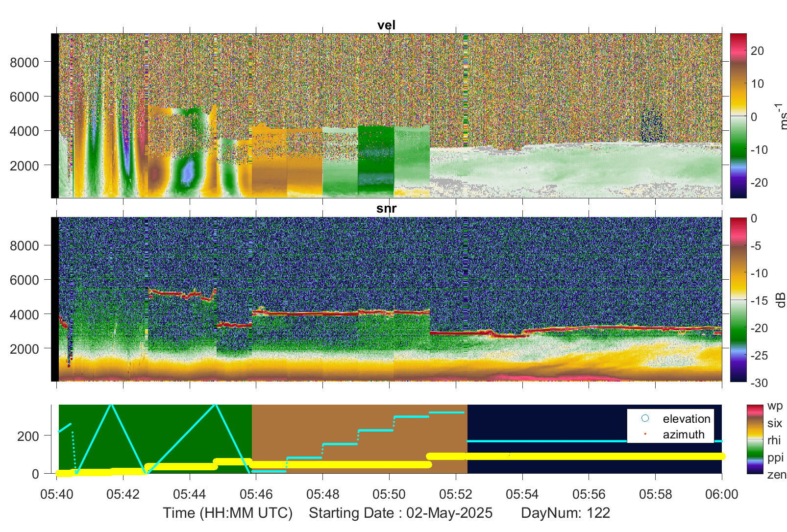This screenshot has width=787, height=532.
Task: Click the azimuth dot marker in legend
Action: 645,434
